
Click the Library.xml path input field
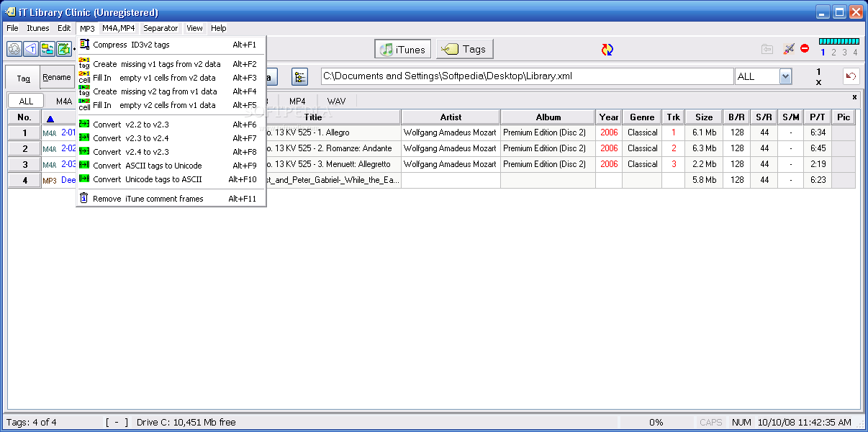click(x=527, y=76)
